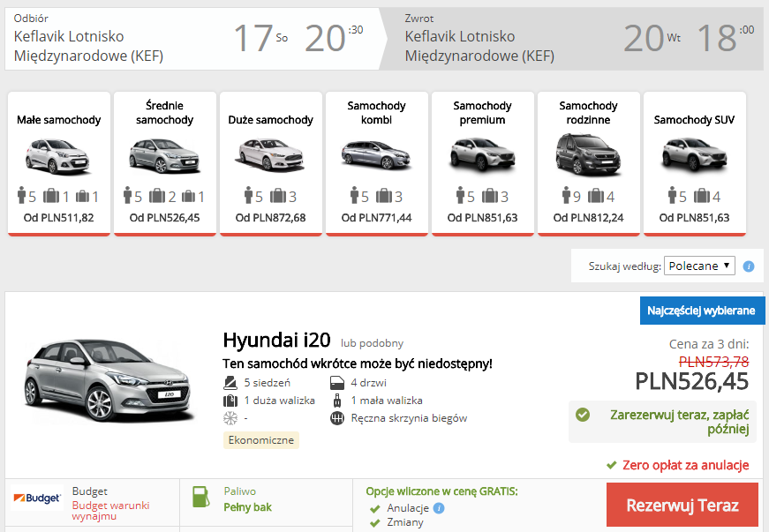Image resolution: width=769 pixels, height=532 pixels.
Task: Click the small white car image in Małe samochody
Action: point(58,157)
